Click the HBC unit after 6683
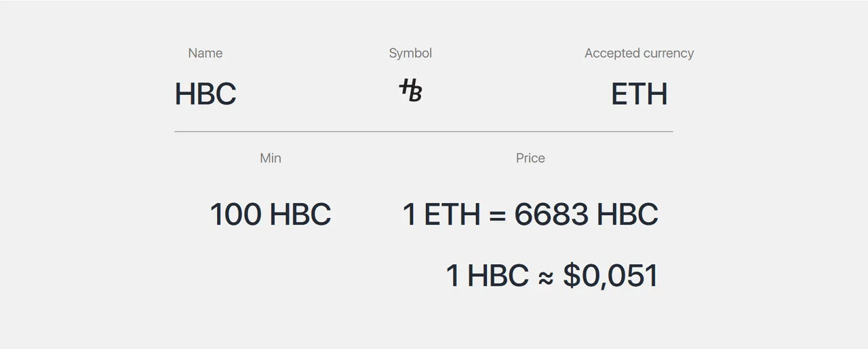 click(x=627, y=215)
